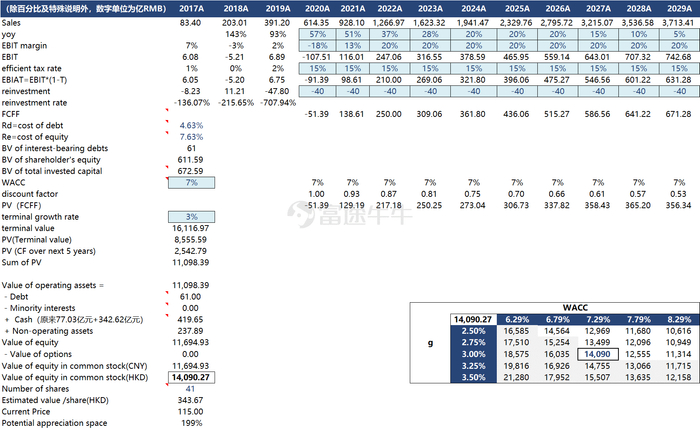Click the Cash value 419.65
The image size is (700, 429).
point(191,320)
